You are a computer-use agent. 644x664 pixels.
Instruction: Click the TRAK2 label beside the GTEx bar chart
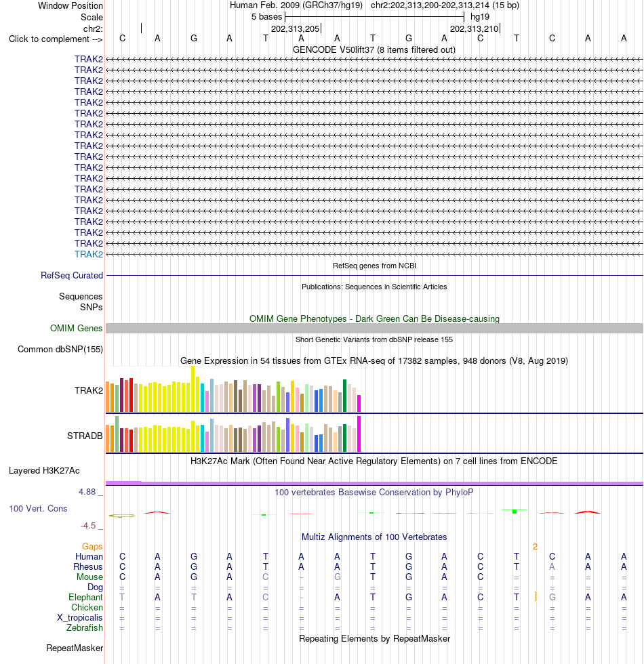coord(89,390)
